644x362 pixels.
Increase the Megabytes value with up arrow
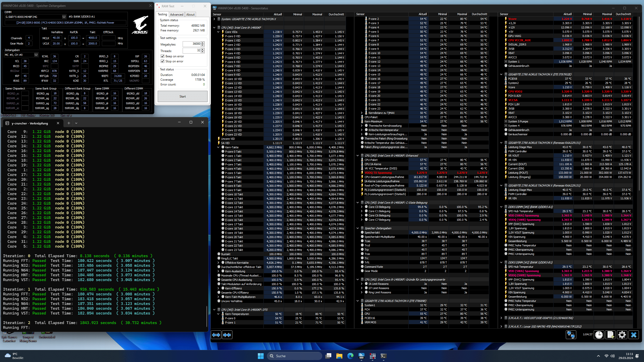click(203, 43)
